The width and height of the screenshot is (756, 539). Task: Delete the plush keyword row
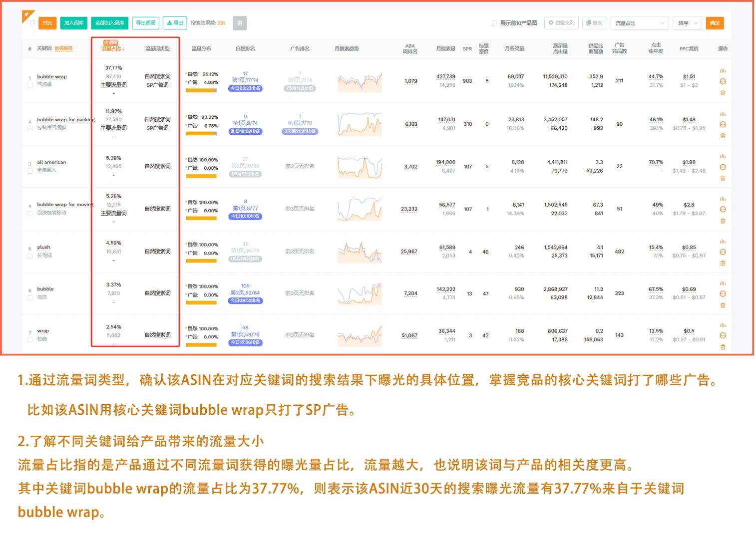pos(723,263)
